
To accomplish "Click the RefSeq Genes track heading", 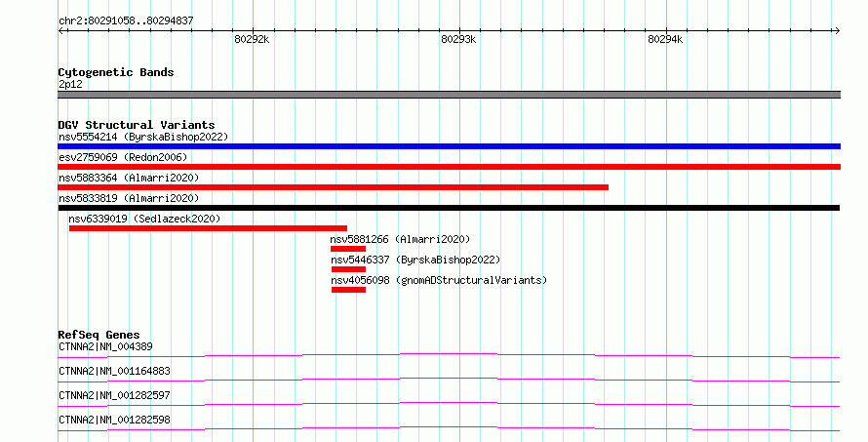I will coord(99,335).
